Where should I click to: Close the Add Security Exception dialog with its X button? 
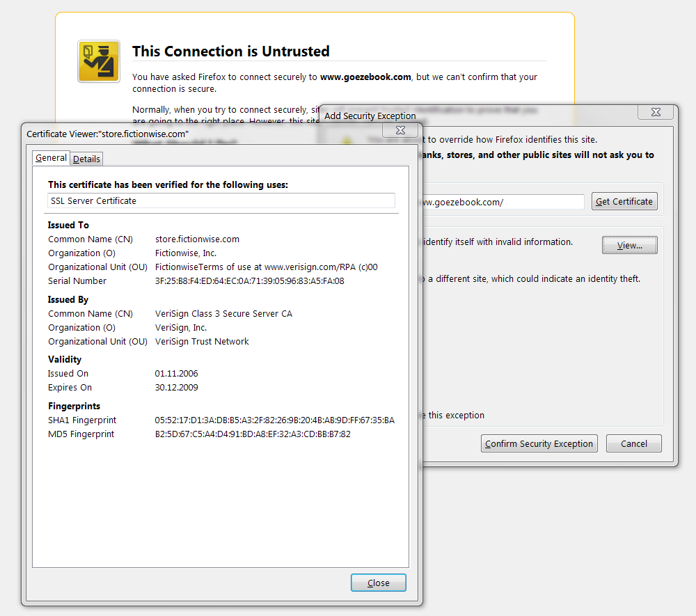656,112
